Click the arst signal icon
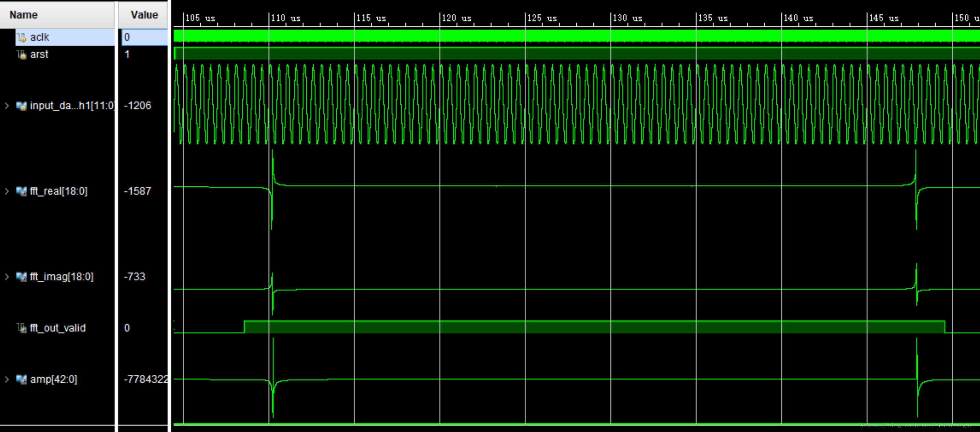This screenshot has width=980, height=432. [21, 54]
